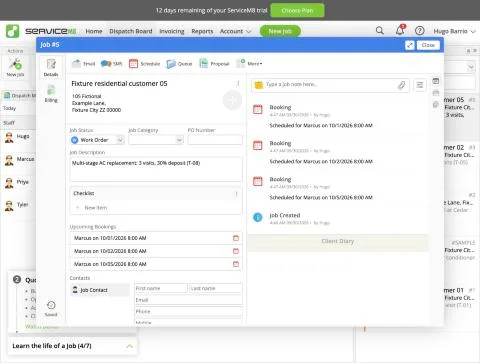
Task: Select the Details side tab
Action: [x=51, y=68]
